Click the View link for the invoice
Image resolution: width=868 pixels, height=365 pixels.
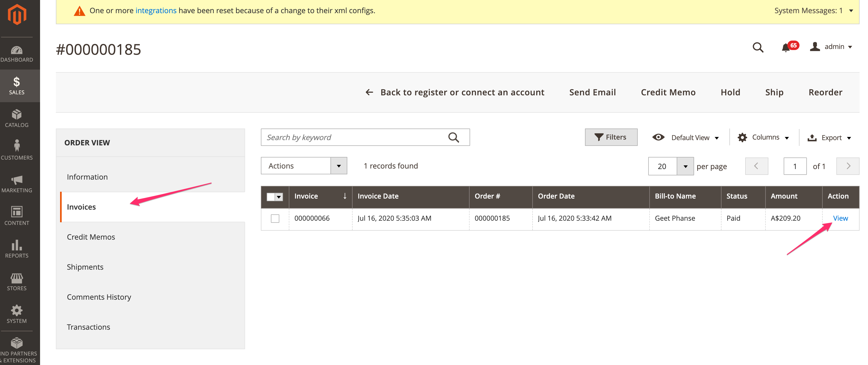840,218
